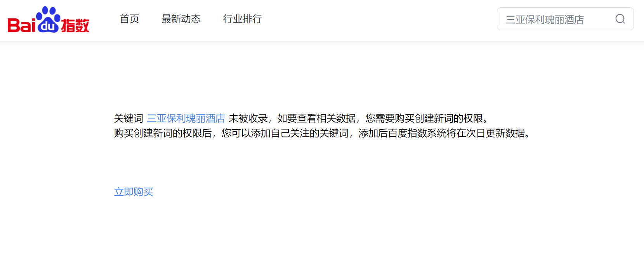Image resolution: width=644 pixels, height=263 pixels.
Task: Return home via the Baidu 指数 logo
Action: [x=48, y=19]
